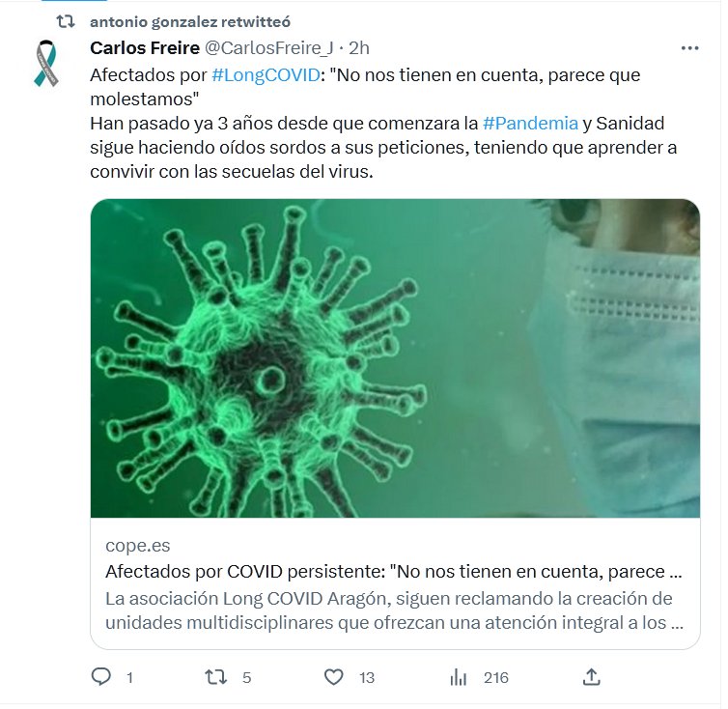Open the 2h tweet timestamp
Image resolution: width=728 pixels, height=709 pixels.
coord(359,48)
